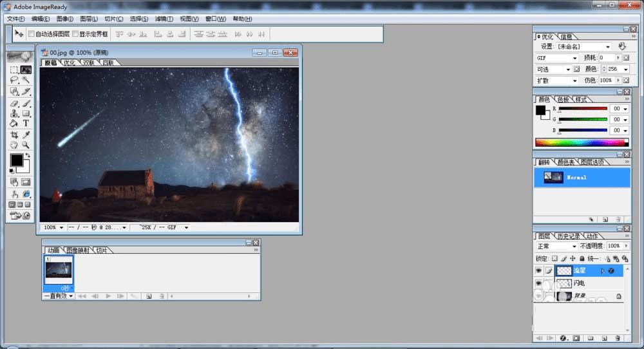644x349 pixels.
Task: Select the Move tool in toolbox
Action: (x=26, y=70)
